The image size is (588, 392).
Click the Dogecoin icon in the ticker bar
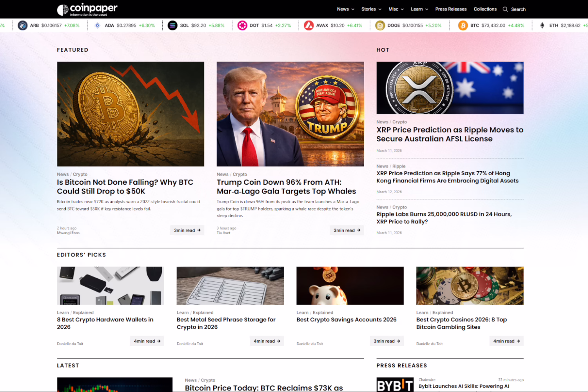379,25
